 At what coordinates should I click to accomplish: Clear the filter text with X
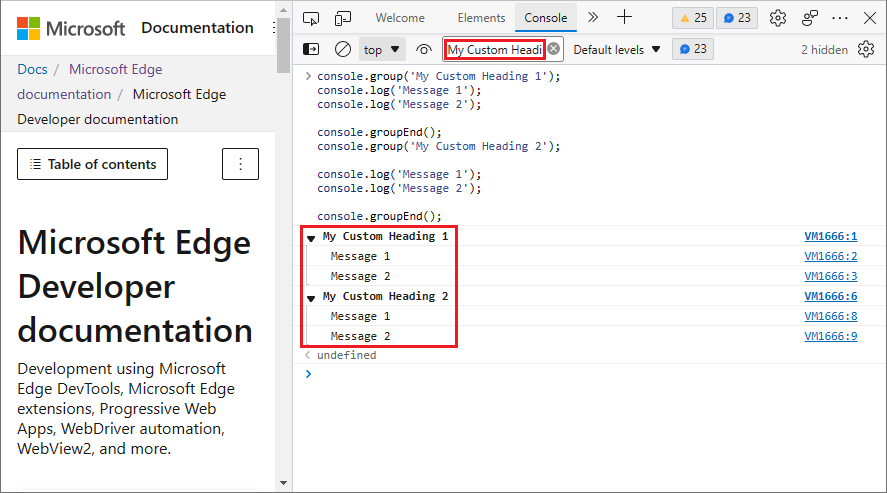554,49
